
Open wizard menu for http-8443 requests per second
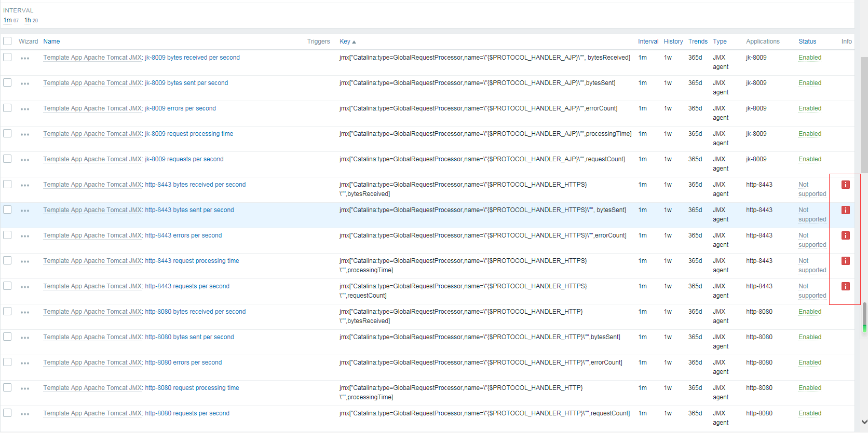(x=25, y=287)
